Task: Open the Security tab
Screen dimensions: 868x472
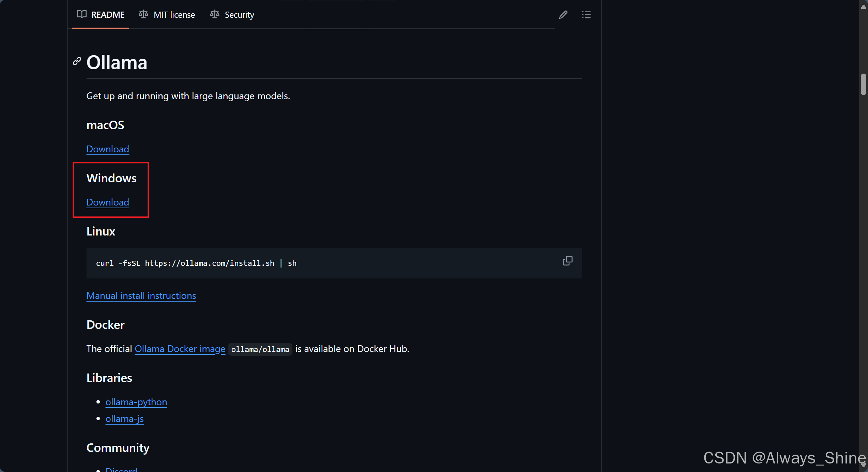Action: [239, 15]
